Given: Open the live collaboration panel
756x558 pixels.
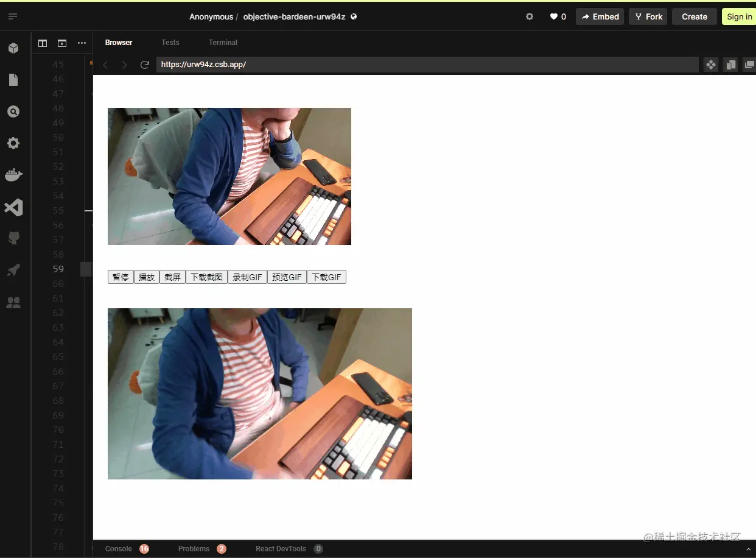Looking at the screenshot, I should (13, 302).
